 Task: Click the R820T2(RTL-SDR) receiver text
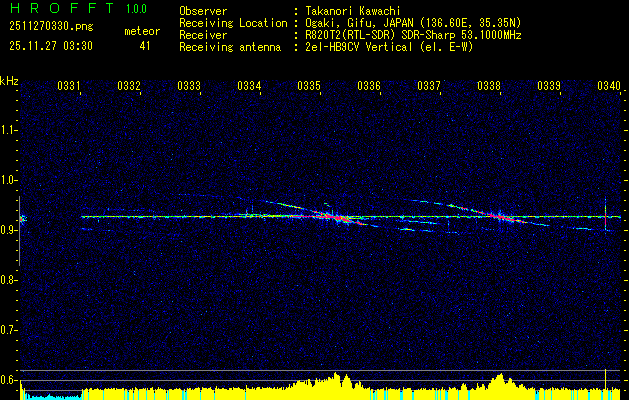click(x=413, y=35)
